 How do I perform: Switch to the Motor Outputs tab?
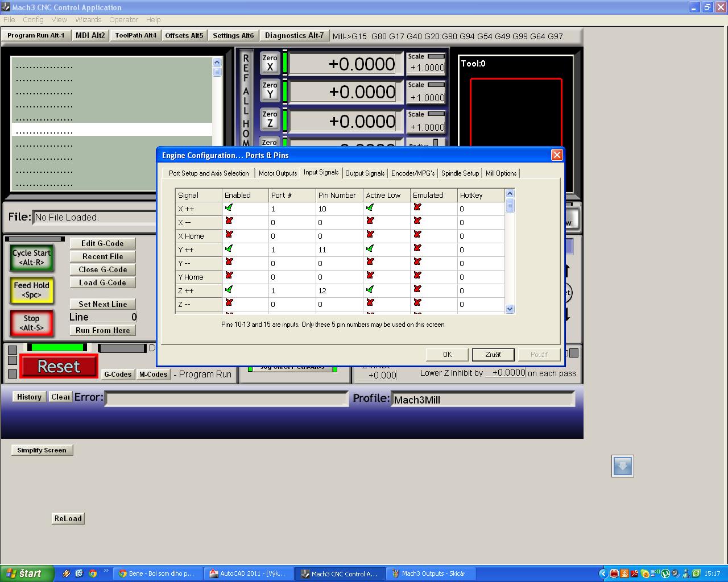point(278,173)
